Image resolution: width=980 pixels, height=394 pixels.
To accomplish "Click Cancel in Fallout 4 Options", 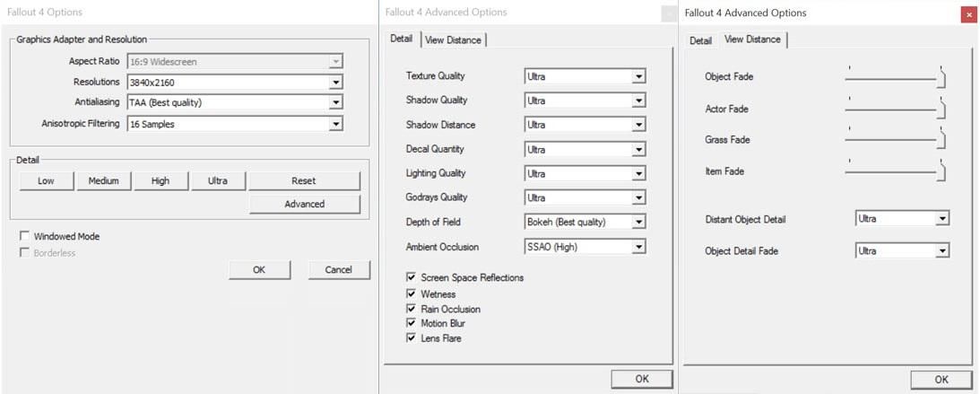I will (x=339, y=269).
